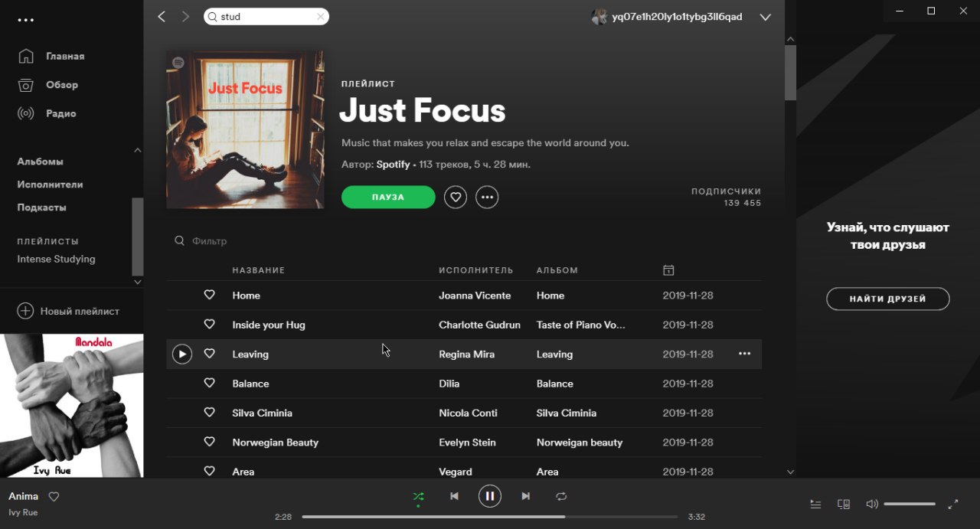
Task: Open the three-dot app menu
Action: [x=26, y=20]
